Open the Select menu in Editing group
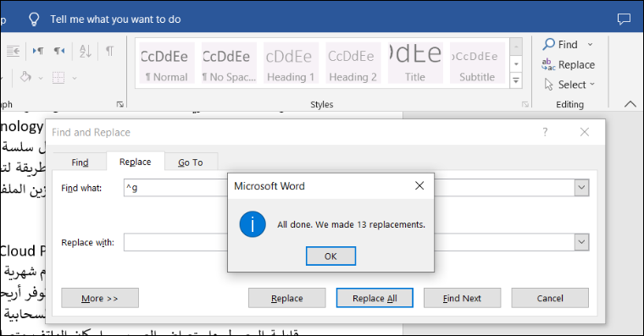 tap(569, 85)
